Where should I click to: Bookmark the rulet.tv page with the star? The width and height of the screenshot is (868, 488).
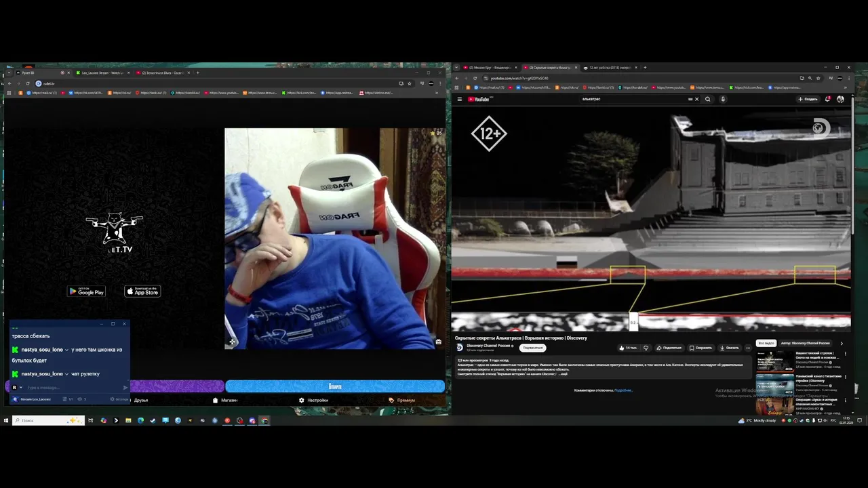point(409,83)
